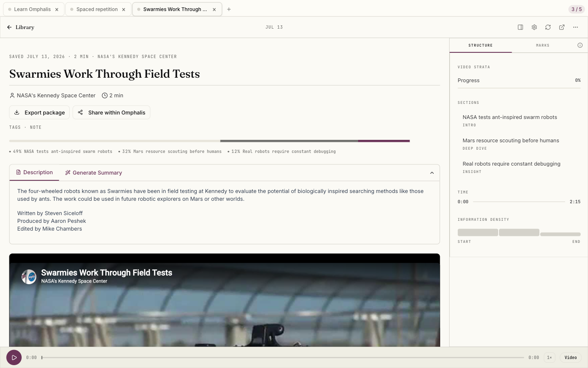Screen dimensions: 588x368
Task: Jump to Real robots require constant debugging section
Action: [x=511, y=167]
